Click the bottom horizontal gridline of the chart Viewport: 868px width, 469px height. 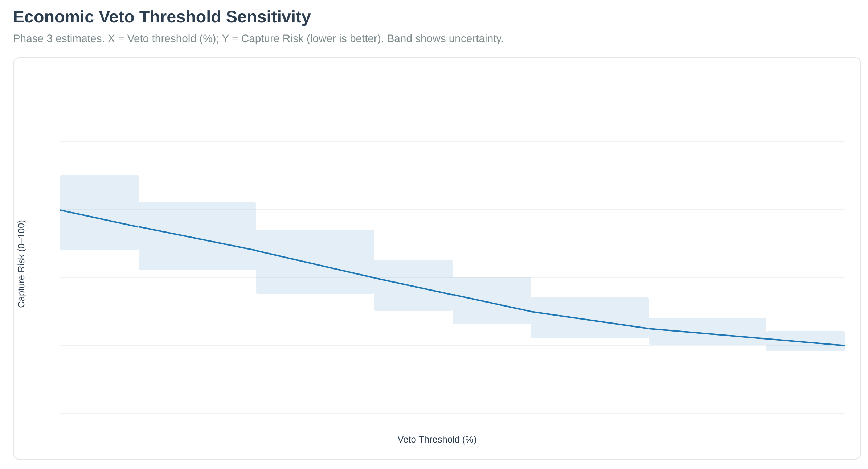click(452, 413)
